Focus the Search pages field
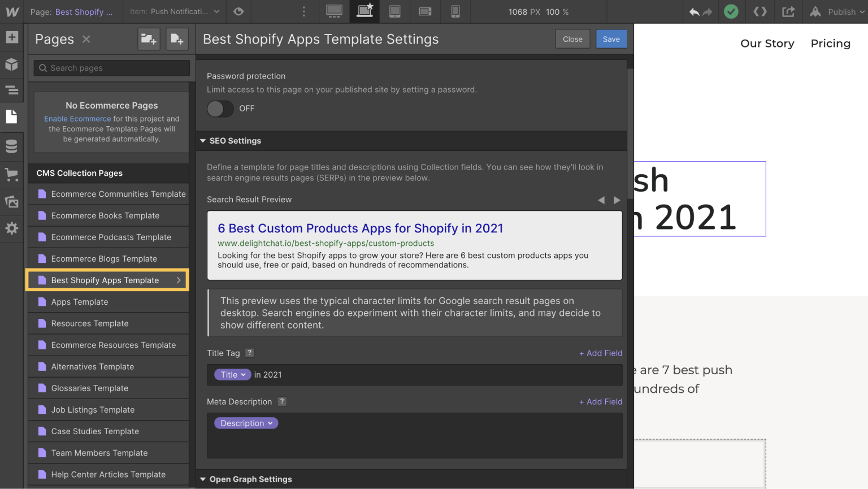The image size is (868, 489). 112,68
